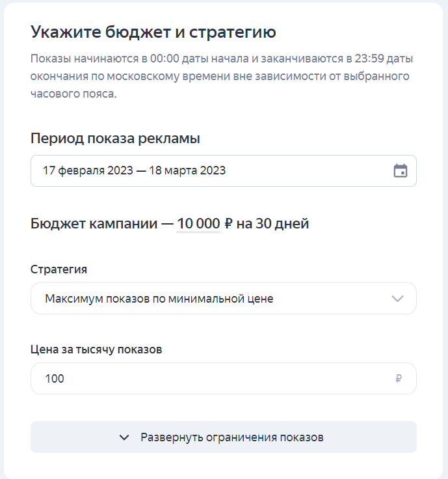The image size is (448, 479).
Task: Click the 'Период показа рекламы' label
Action: coord(115,139)
